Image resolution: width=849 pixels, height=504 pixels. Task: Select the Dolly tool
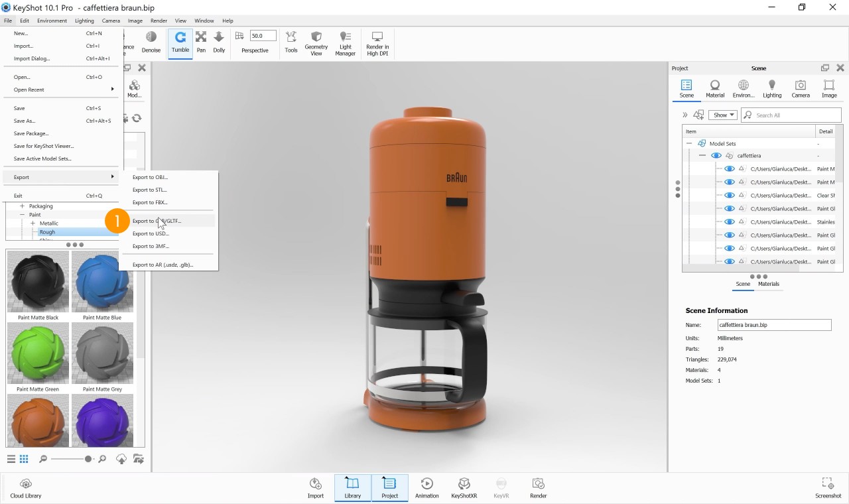(x=219, y=42)
